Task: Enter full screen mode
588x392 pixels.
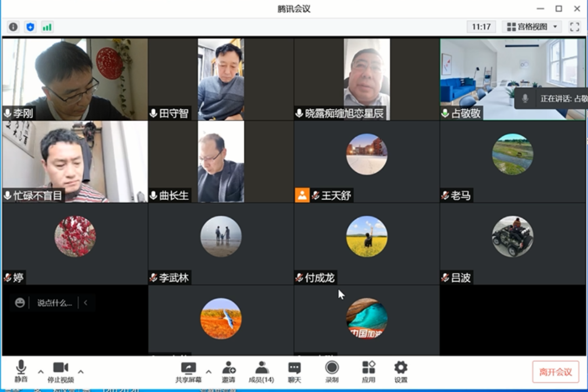Action: coord(574,27)
